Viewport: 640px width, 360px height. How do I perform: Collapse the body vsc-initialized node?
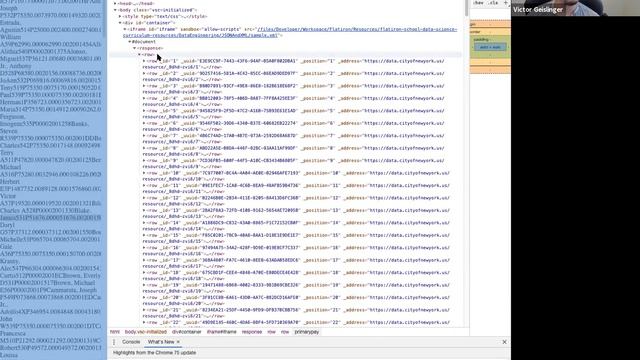115,10
